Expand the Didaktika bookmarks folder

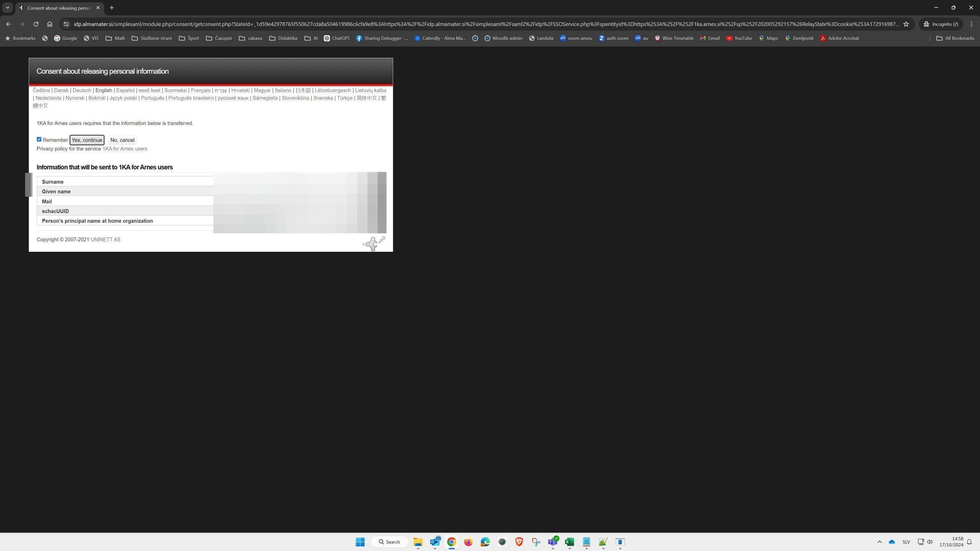point(283,38)
